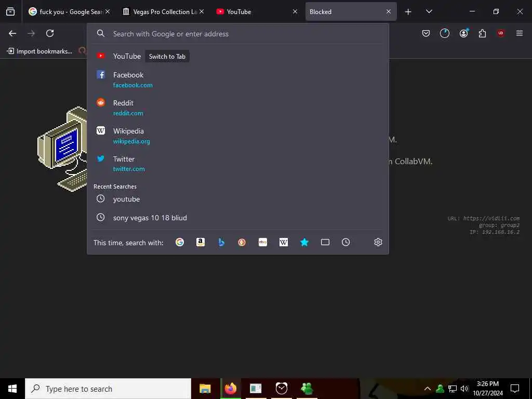Go back one page
This screenshot has width=532, height=399.
(x=12, y=33)
